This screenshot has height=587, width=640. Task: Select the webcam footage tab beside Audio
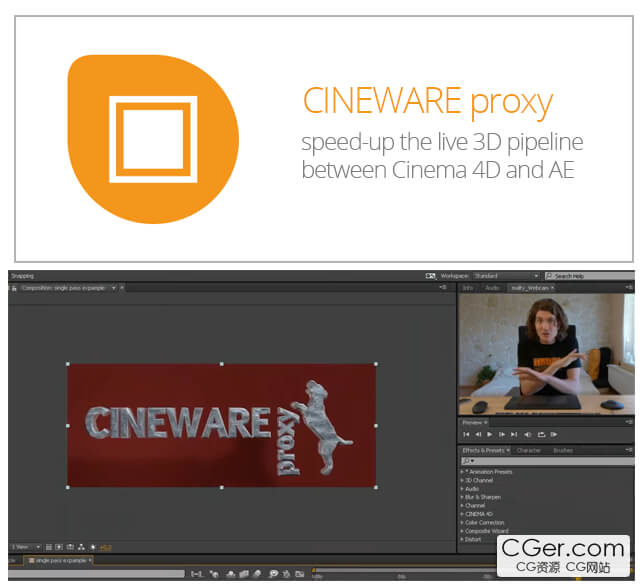530,288
